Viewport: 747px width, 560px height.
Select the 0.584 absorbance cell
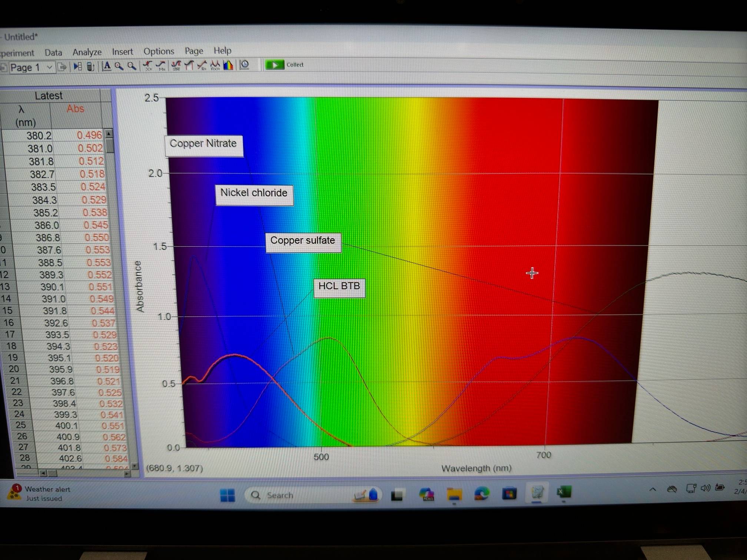[116, 459]
